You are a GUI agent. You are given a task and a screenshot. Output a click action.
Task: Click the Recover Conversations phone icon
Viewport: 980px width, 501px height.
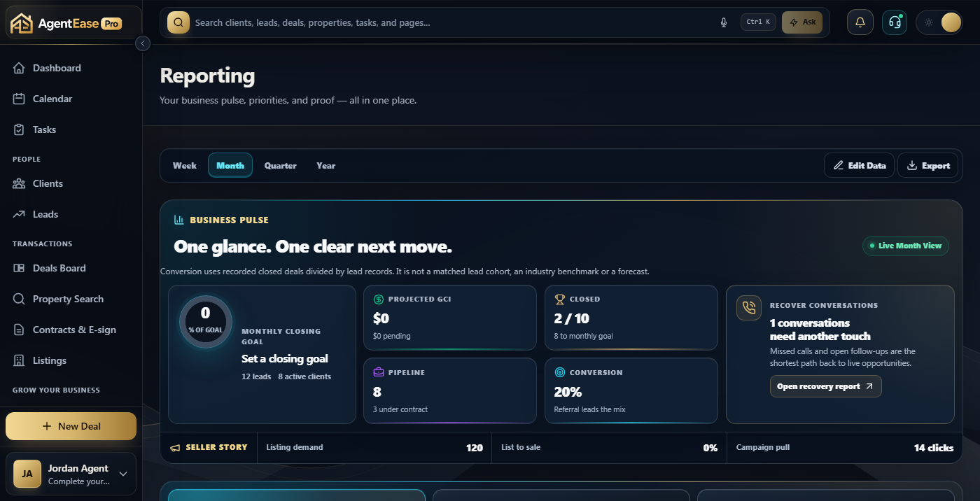tap(749, 308)
